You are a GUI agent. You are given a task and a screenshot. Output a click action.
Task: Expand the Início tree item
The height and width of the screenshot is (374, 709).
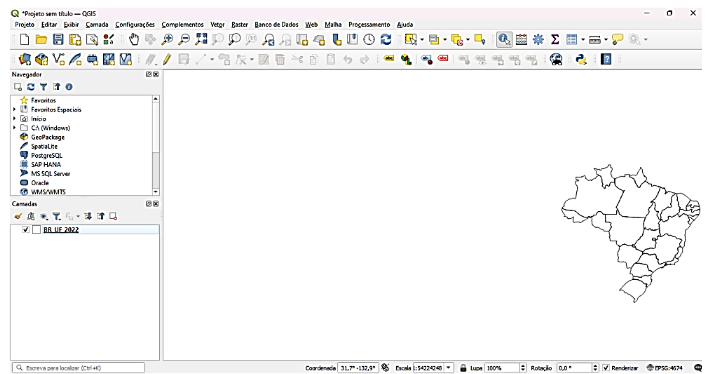[14, 118]
